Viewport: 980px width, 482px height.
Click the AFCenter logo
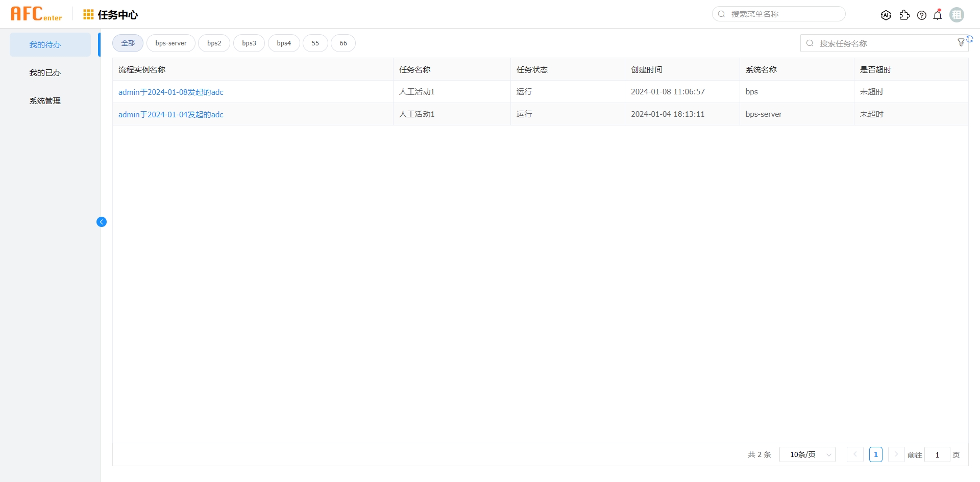[x=36, y=13]
